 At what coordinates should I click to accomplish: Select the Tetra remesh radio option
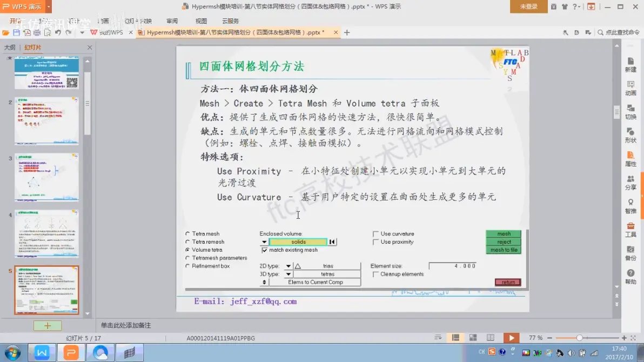(x=187, y=242)
